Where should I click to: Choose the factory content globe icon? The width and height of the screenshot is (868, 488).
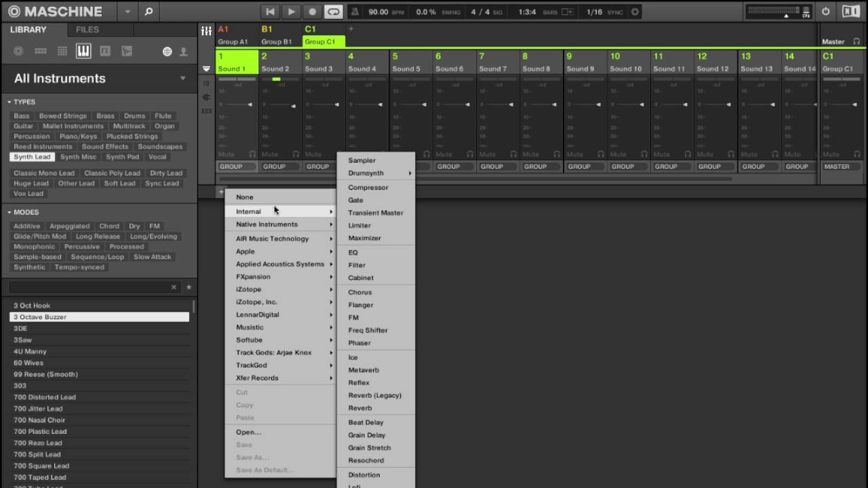click(167, 52)
